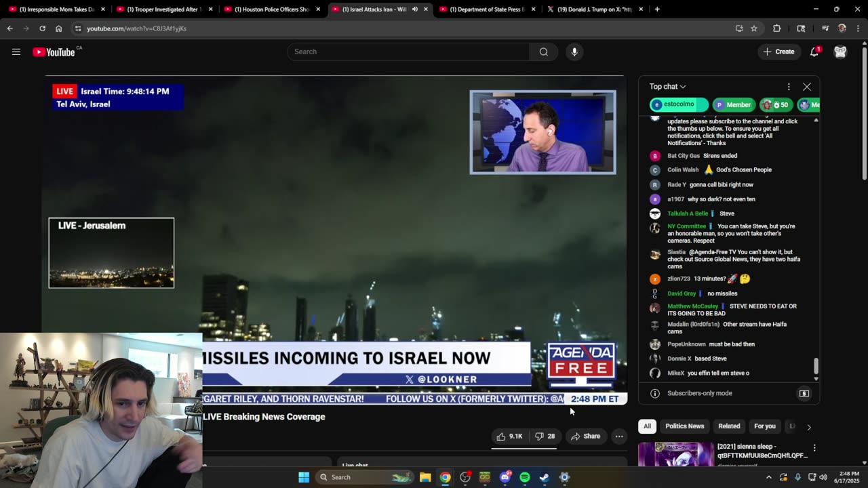Click the browser back arrow
The height and width of the screenshot is (488, 868).
pyautogui.click(x=10, y=28)
